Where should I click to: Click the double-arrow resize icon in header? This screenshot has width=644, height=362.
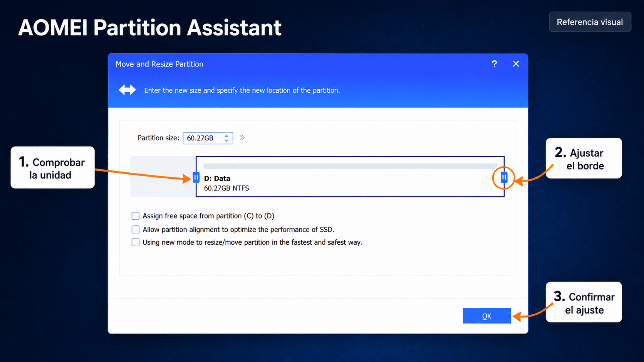pyautogui.click(x=127, y=90)
